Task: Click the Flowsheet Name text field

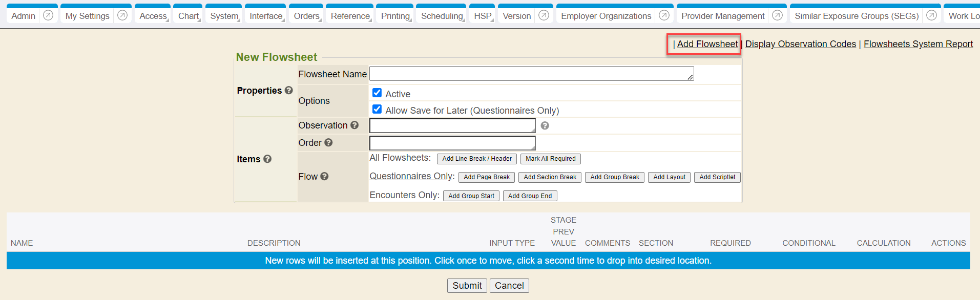Action: pyautogui.click(x=531, y=74)
